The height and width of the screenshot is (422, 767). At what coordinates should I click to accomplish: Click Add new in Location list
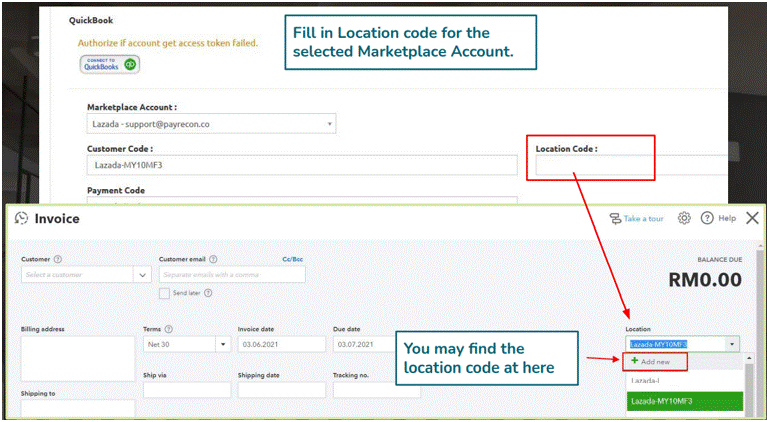655,362
